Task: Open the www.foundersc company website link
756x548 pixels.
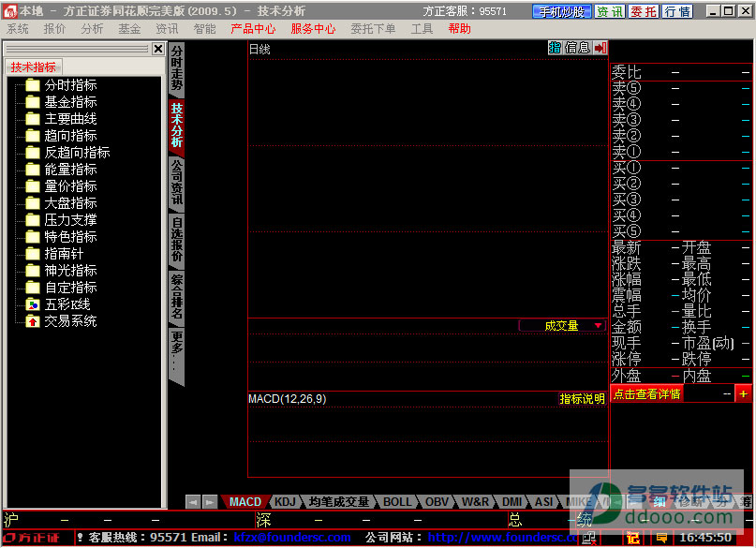Action: (x=503, y=538)
